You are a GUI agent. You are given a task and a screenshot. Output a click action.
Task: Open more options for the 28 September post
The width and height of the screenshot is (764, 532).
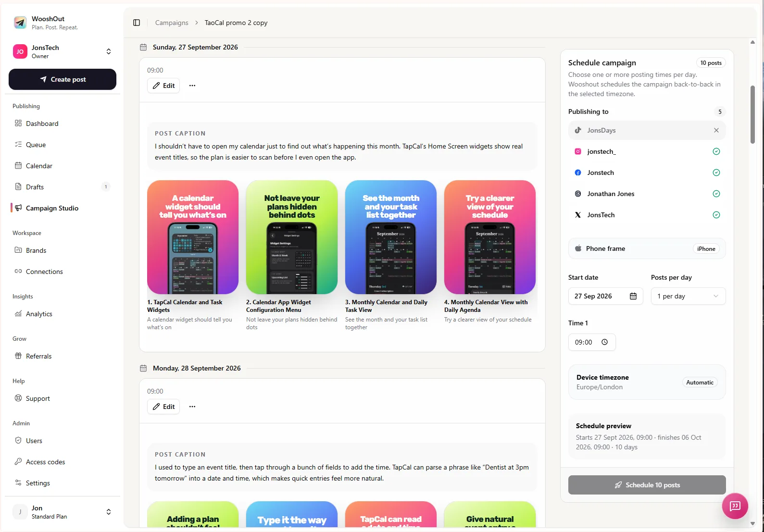[x=192, y=407]
